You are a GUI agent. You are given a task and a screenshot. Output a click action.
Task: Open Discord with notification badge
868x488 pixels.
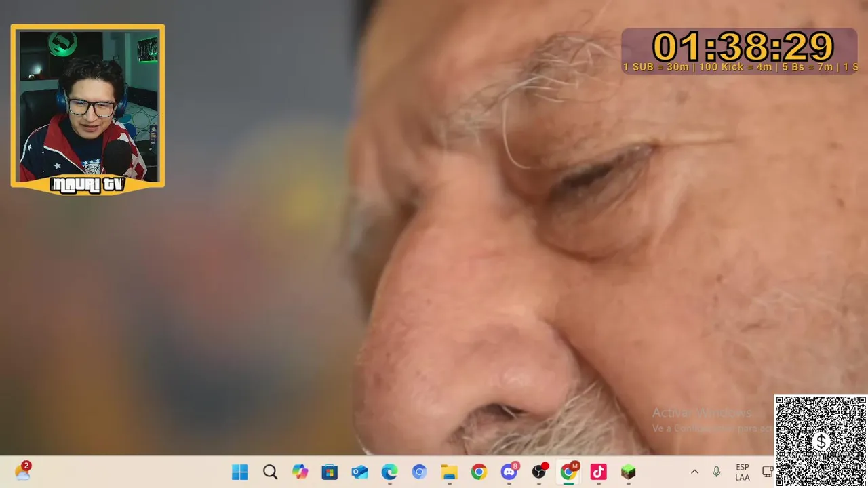(509, 472)
